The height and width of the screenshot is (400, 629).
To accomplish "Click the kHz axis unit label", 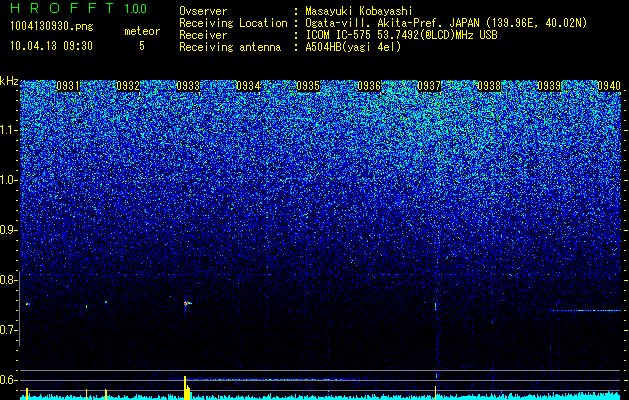I will [9, 81].
